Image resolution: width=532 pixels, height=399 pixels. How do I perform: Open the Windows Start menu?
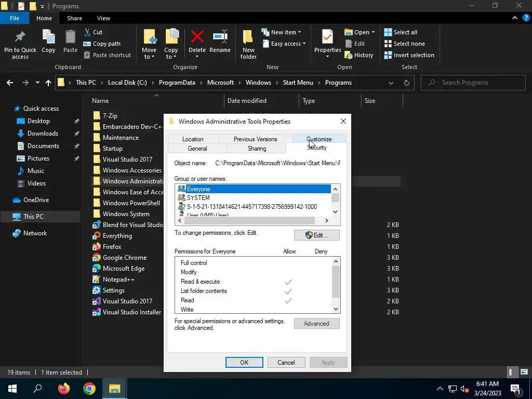[x=12, y=389]
